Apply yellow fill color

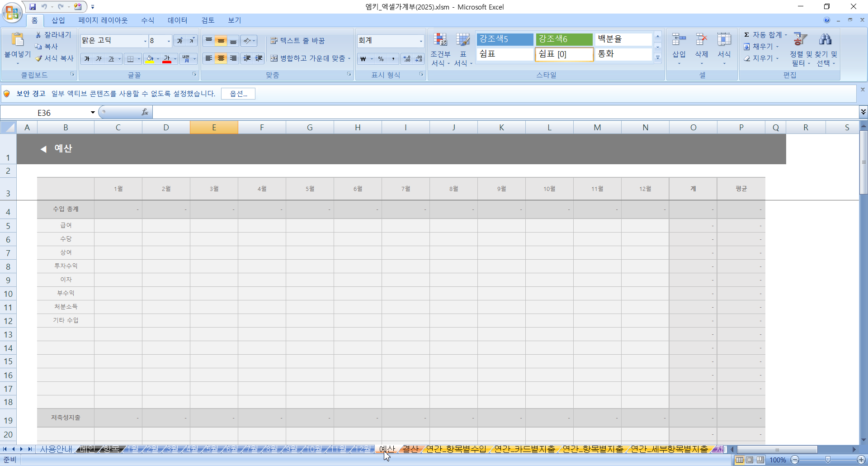coord(150,59)
